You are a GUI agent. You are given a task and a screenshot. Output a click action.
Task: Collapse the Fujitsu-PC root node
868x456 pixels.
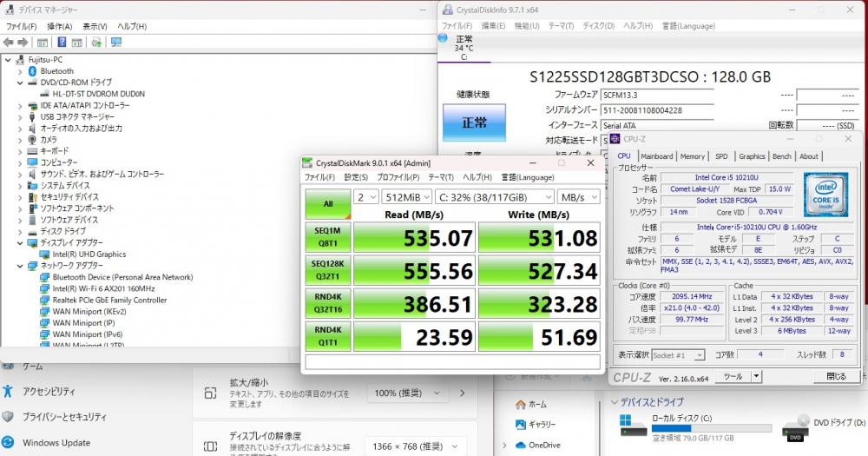pos(8,59)
